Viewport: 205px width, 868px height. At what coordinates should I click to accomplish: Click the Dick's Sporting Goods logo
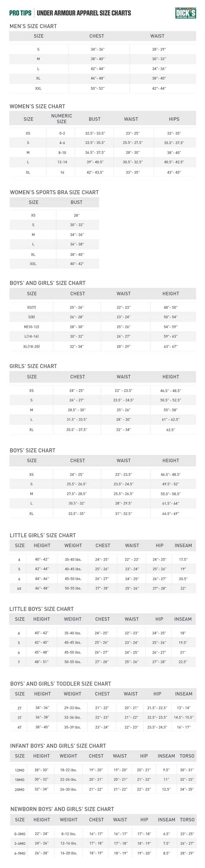pos(185,13)
